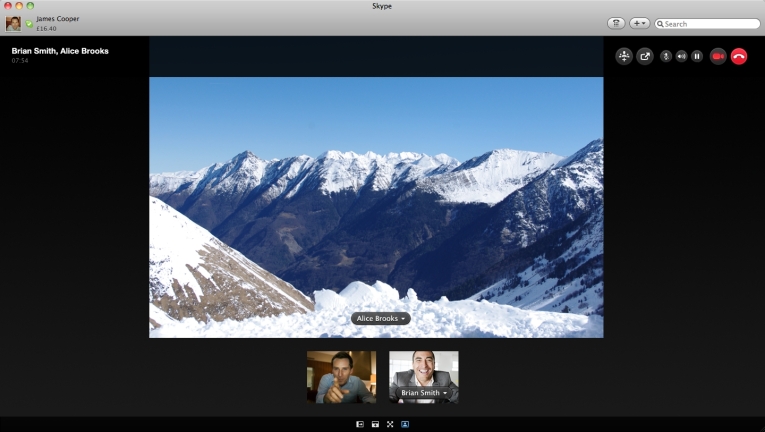Select Brian Smith's video thumbnail
The image size is (765, 432).
pos(423,377)
